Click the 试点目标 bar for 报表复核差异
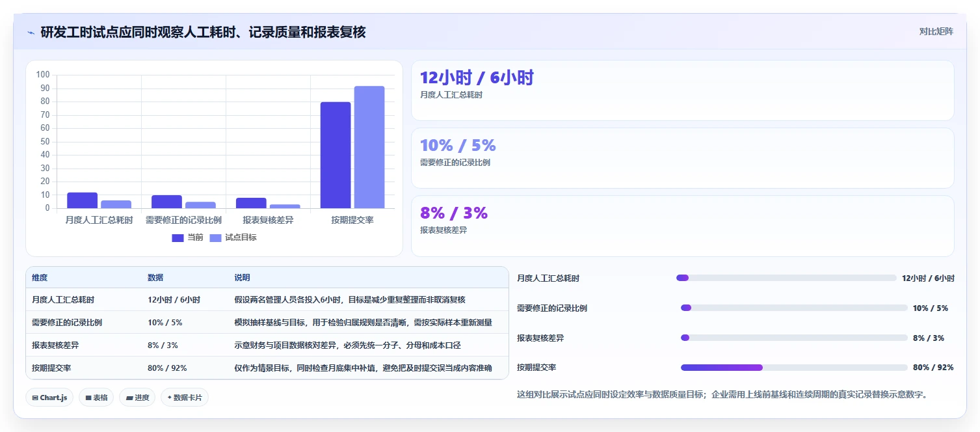The image size is (980, 432). [285, 206]
